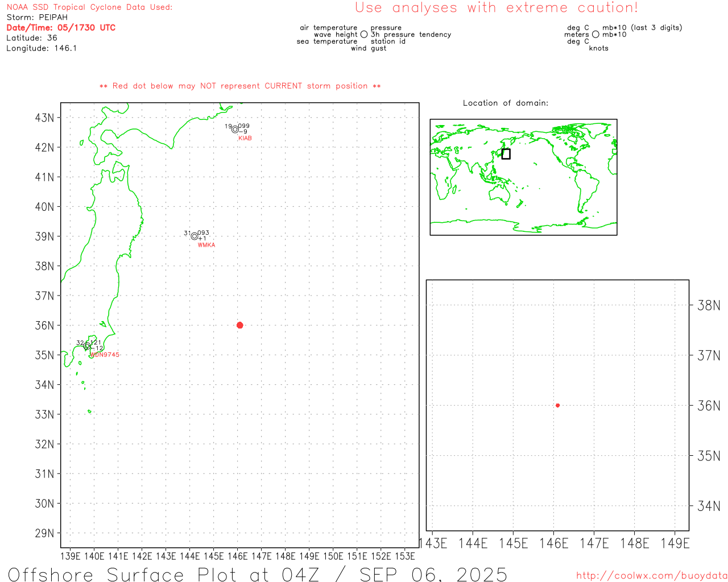Click the '146E' label on zoomed map axis
Viewport: 728px width, 582px height.
(554, 544)
